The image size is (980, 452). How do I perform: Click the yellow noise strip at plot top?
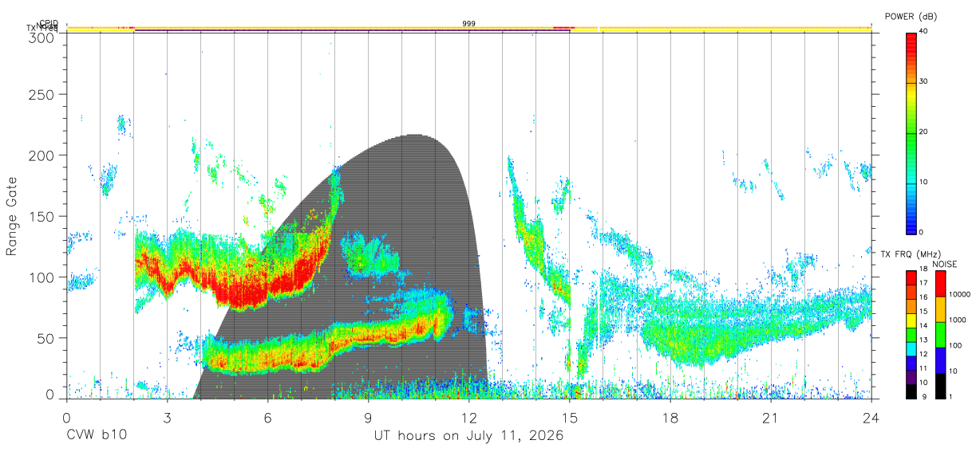coord(468,28)
